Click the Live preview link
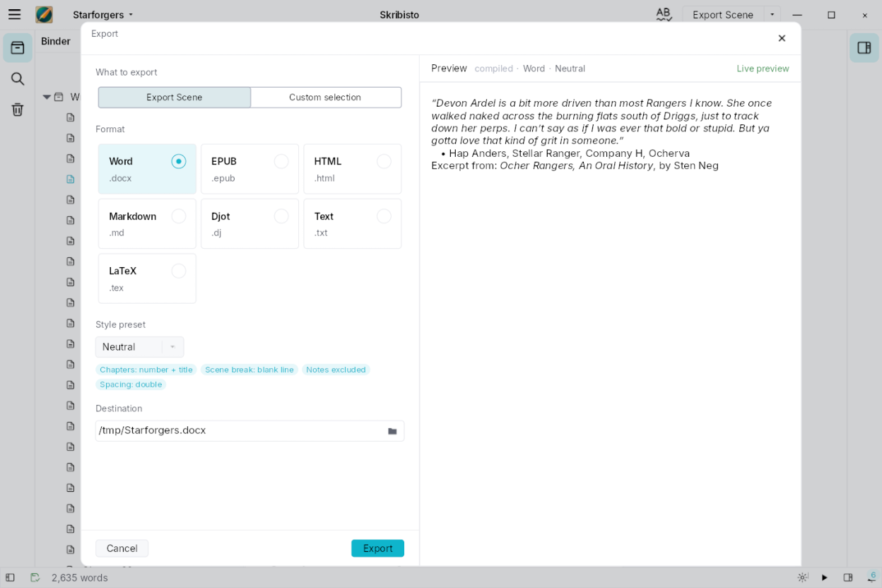 pyautogui.click(x=763, y=69)
